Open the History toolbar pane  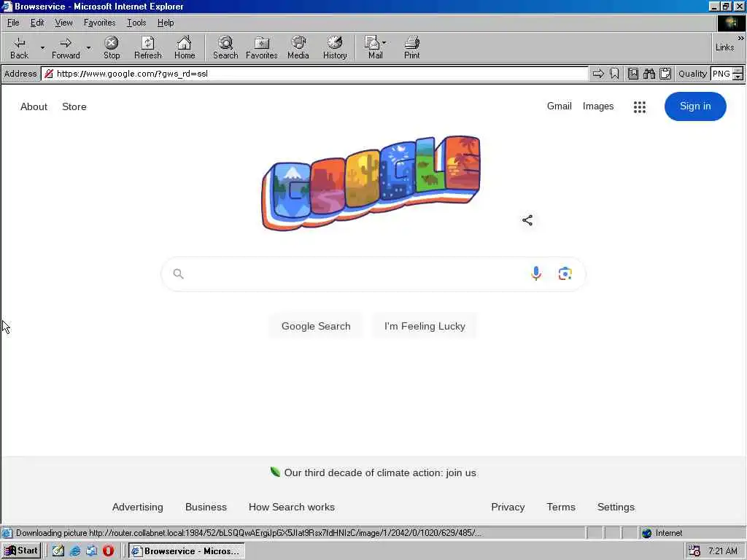coord(335,47)
